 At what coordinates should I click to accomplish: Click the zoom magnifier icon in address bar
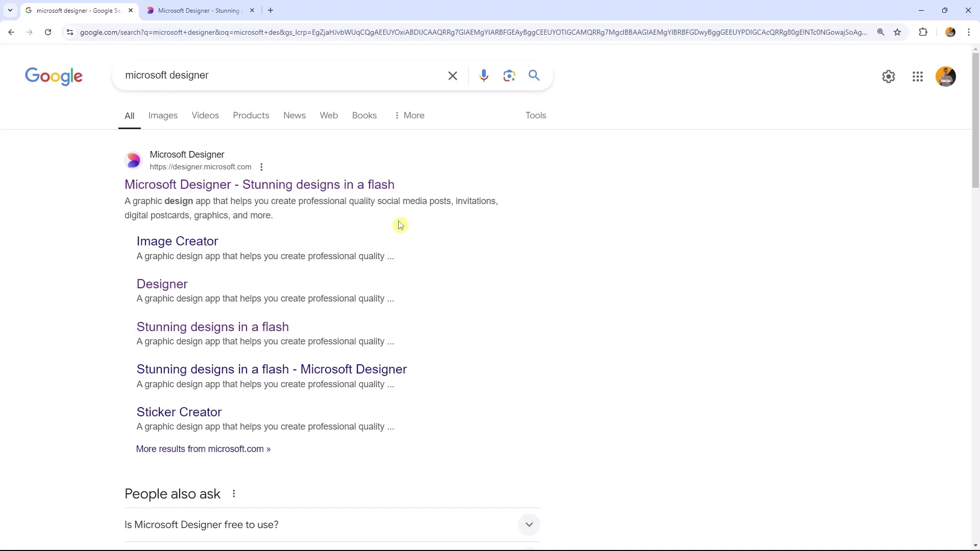pos(880,32)
